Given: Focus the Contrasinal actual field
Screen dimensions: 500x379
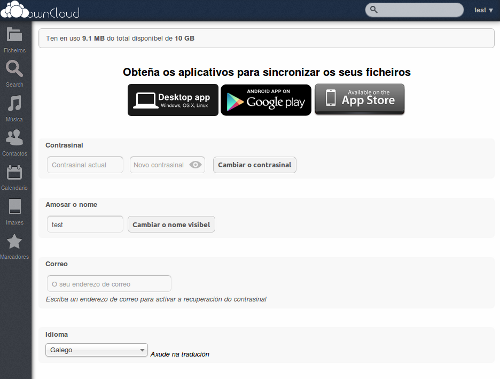Looking at the screenshot, I should (x=85, y=165).
